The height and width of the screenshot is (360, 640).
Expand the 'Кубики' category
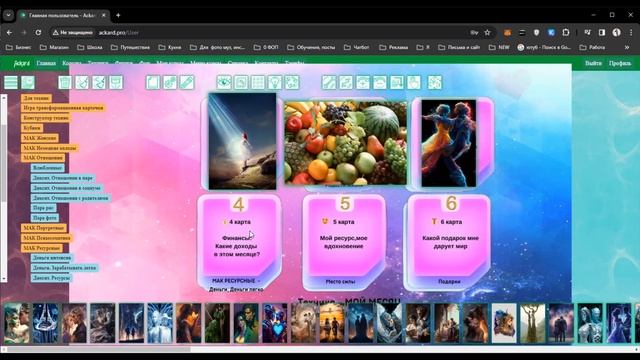point(32,128)
